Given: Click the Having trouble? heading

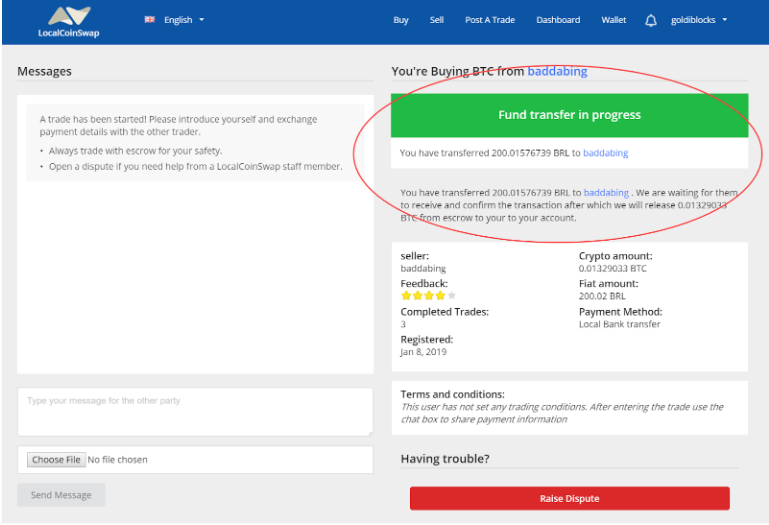Looking at the screenshot, I should (445, 459).
